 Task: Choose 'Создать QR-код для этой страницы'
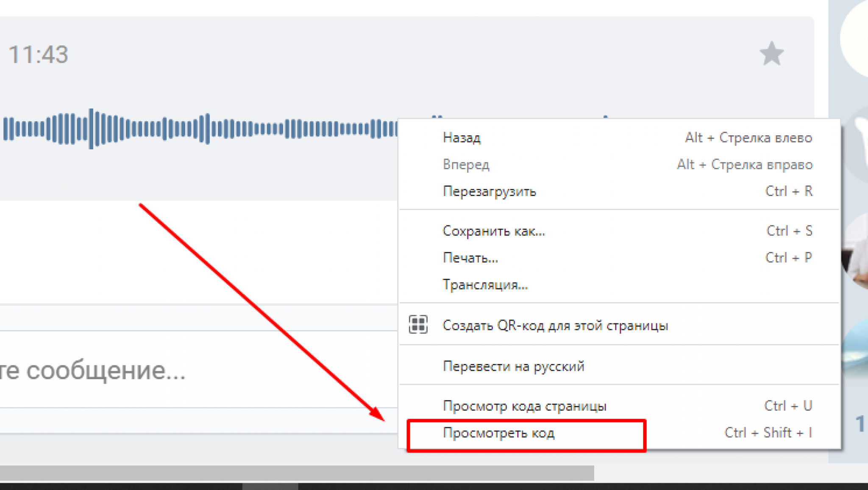tap(619, 325)
